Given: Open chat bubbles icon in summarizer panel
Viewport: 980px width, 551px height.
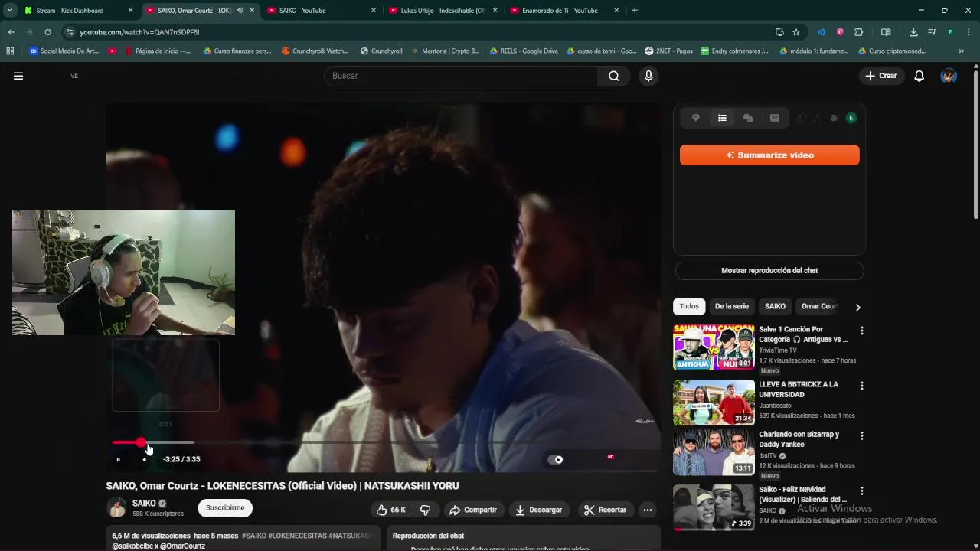Looking at the screenshot, I should [748, 118].
